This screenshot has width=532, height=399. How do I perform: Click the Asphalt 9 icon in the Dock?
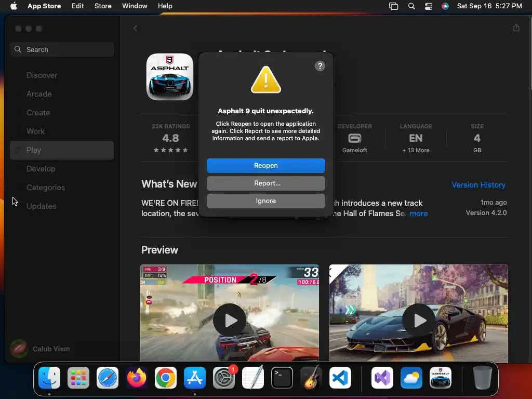(x=441, y=378)
